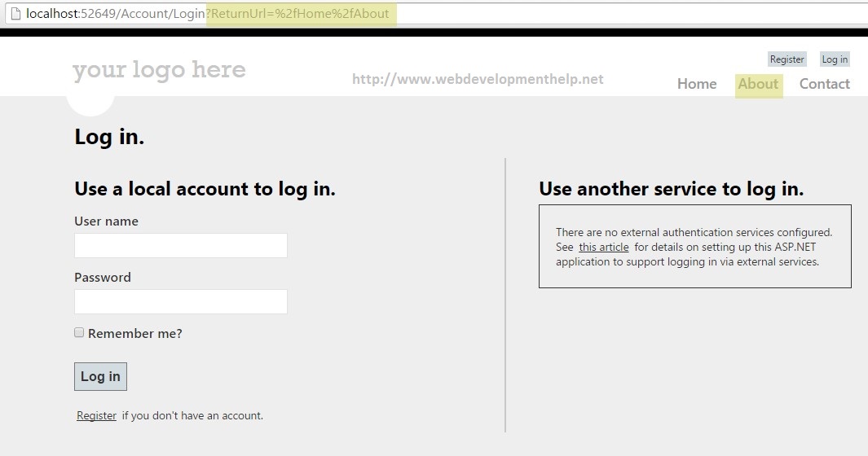Focus the User name input field

180,245
